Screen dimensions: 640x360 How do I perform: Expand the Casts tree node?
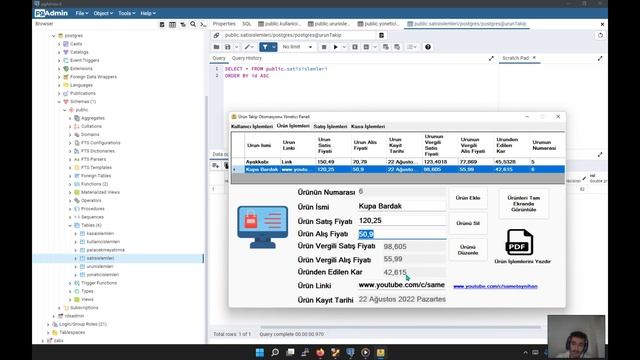click(59, 44)
